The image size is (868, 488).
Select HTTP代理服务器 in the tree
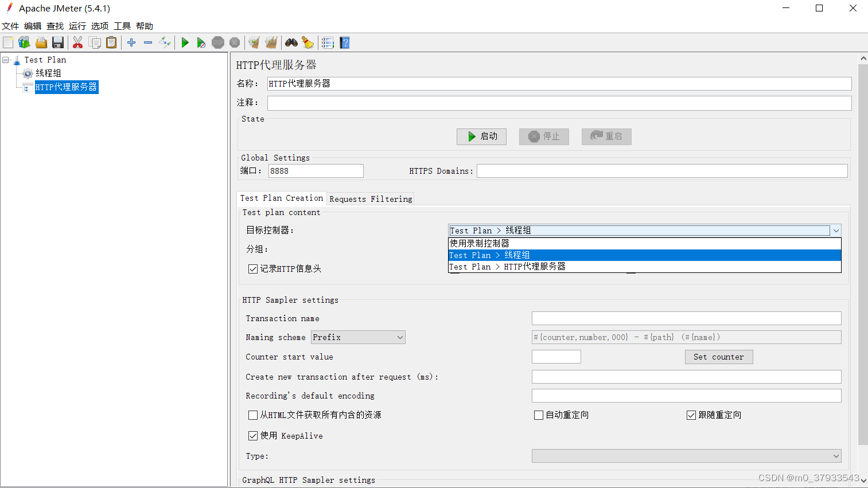pyautogui.click(x=66, y=87)
